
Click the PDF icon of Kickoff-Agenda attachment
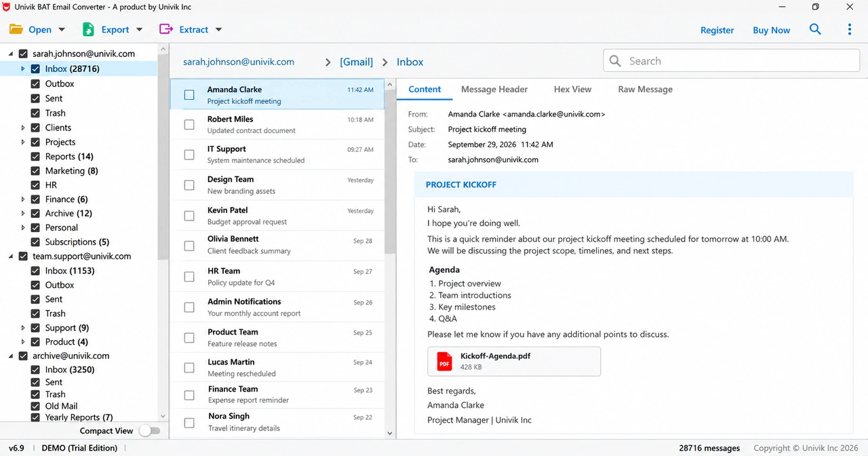[x=444, y=361]
